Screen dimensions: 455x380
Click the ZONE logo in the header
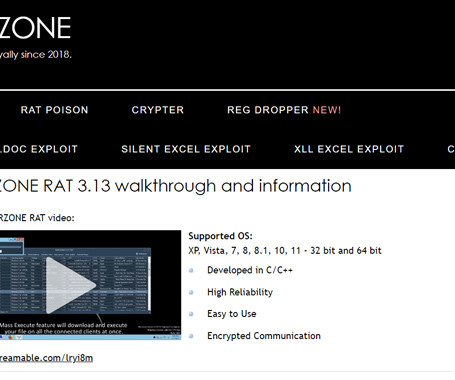35,28
